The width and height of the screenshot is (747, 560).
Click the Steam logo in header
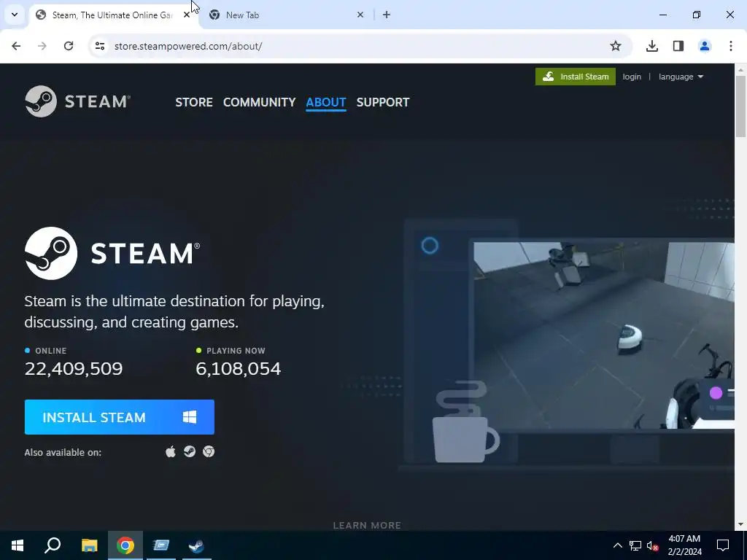[x=77, y=101]
